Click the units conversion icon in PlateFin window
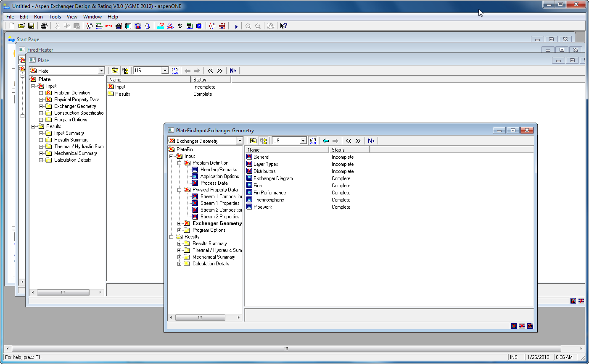Image resolution: width=589 pixels, height=364 pixels. (313, 141)
